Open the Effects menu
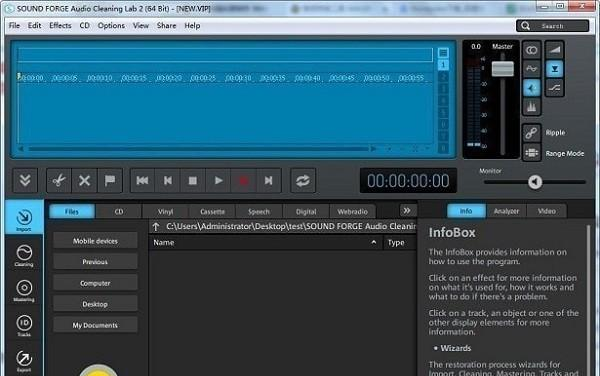The height and width of the screenshot is (376, 600). click(60, 26)
